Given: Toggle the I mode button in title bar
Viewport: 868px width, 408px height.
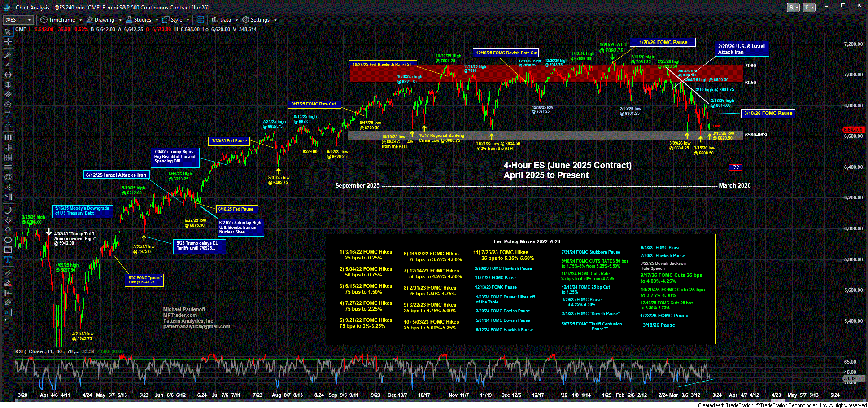Looking at the screenshot, I should [x=808, y=7].
